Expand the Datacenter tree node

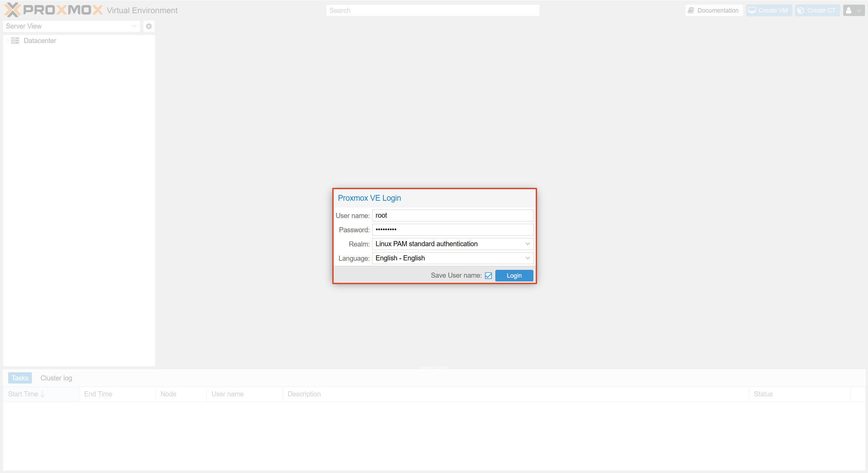(x=7, y=41)
